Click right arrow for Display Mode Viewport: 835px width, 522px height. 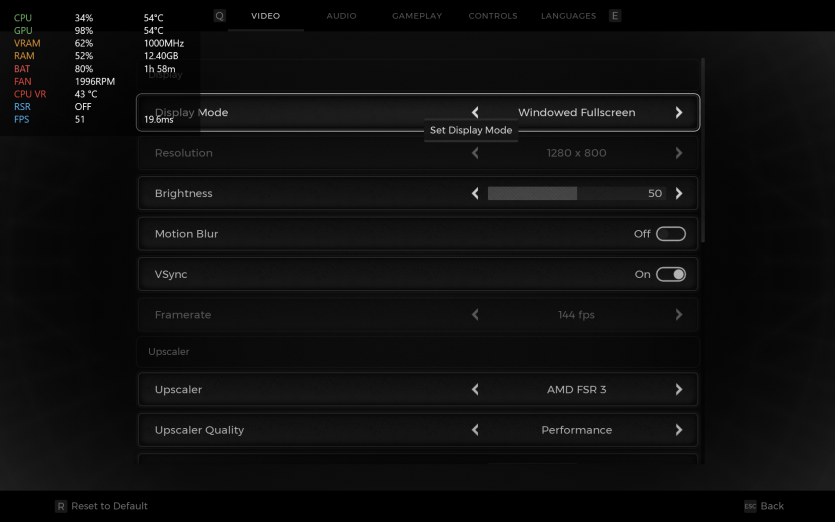679,113
